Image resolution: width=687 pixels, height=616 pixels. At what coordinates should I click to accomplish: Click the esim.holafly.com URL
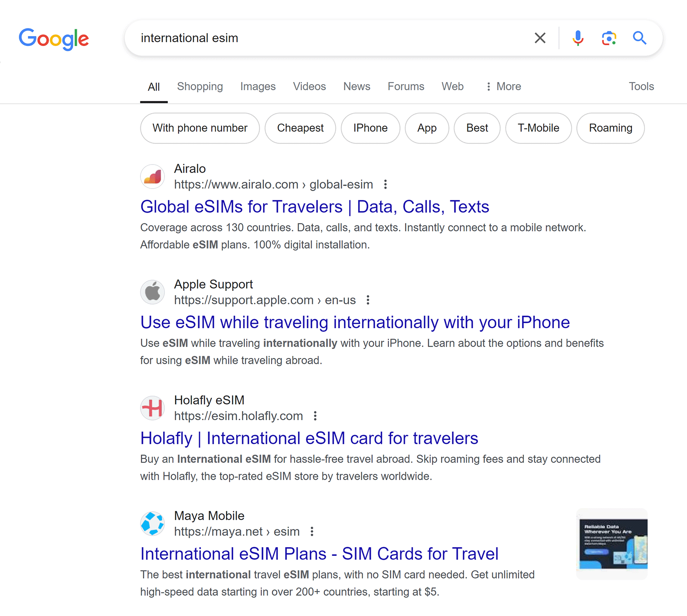[238, 416]
